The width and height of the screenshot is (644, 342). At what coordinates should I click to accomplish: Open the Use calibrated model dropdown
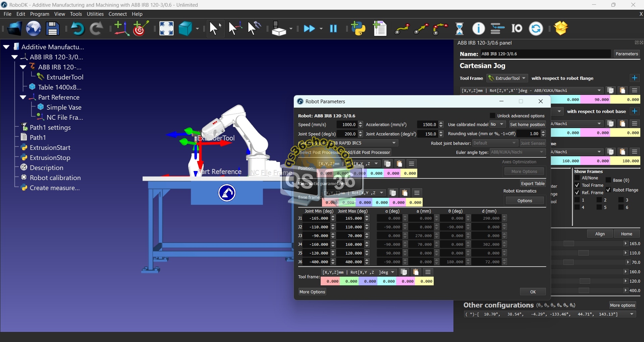tap(497, 124)
